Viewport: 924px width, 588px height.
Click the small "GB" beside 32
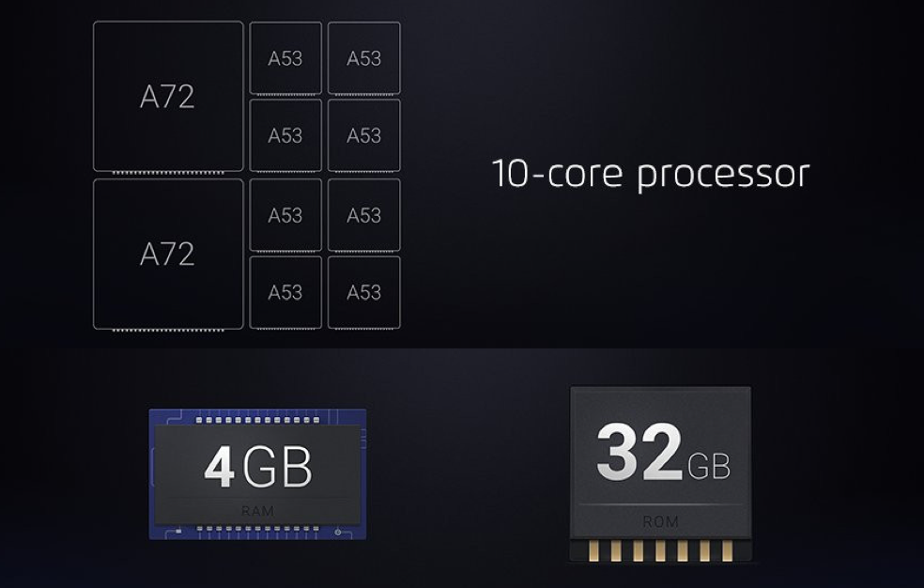(709, 466)
